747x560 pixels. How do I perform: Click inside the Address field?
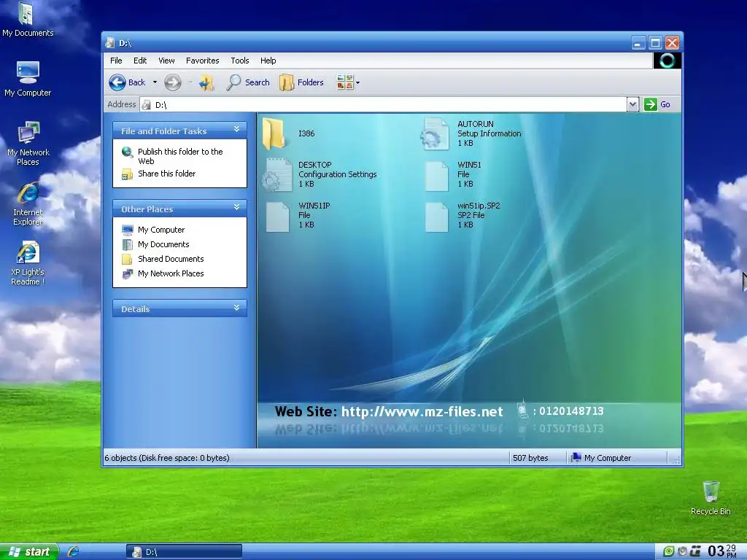point(383,104)
